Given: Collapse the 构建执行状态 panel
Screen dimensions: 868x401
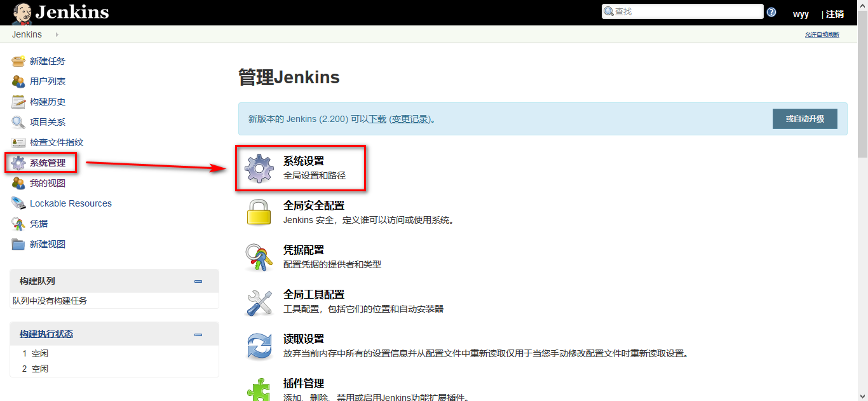Looking at the screenshot, I should point(198,334).
